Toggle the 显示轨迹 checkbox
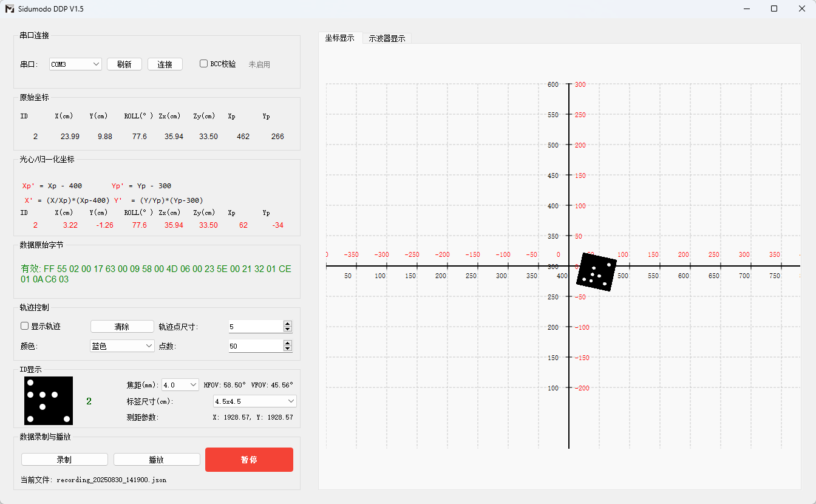The width and height of the screenshot is (816, 504). pyautogui.click(x=25, y=326)
